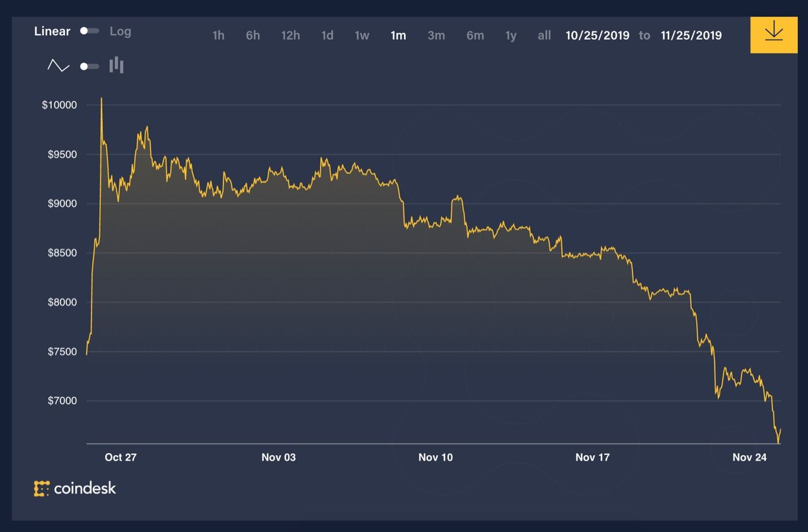Click the Nov 10 x-axis label
This screenshot has height=532, width=808.
(436, 458)
